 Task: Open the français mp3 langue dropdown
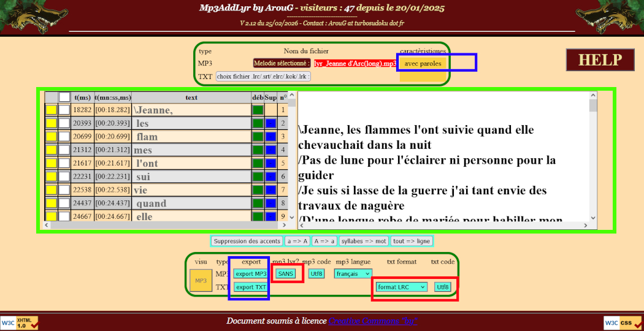tap(353, 273)
